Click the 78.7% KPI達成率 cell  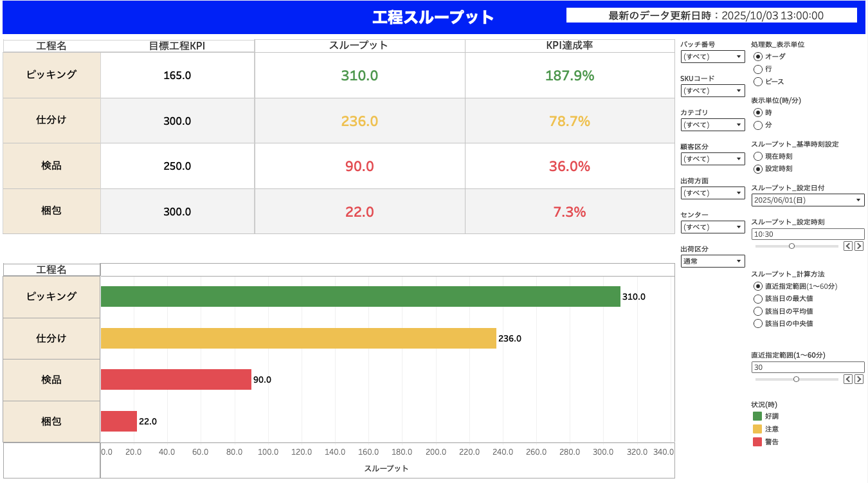[x=570, y=121]
